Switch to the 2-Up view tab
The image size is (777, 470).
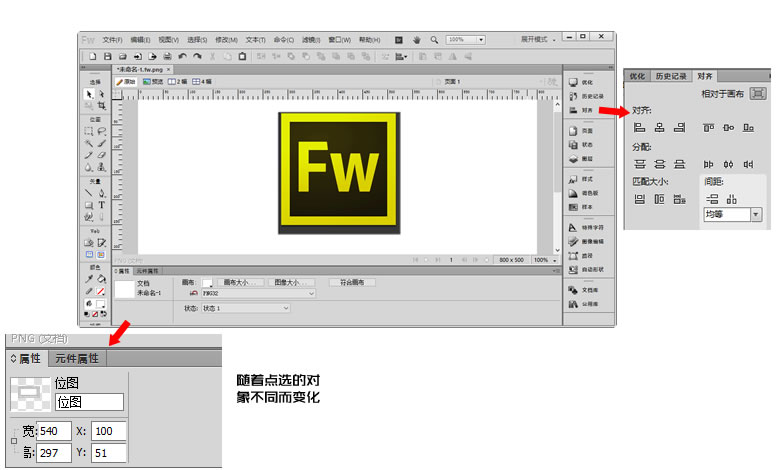click(x=177, y=82)
